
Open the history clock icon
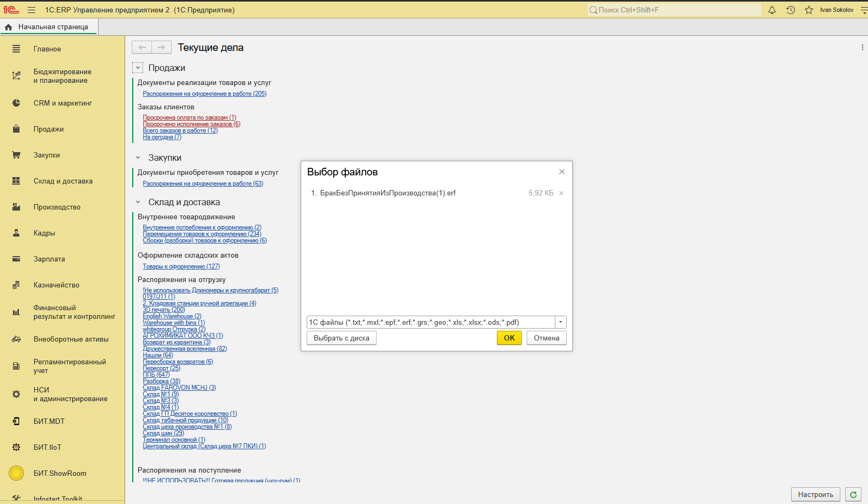pyautogui.click(x=791, y=10)
